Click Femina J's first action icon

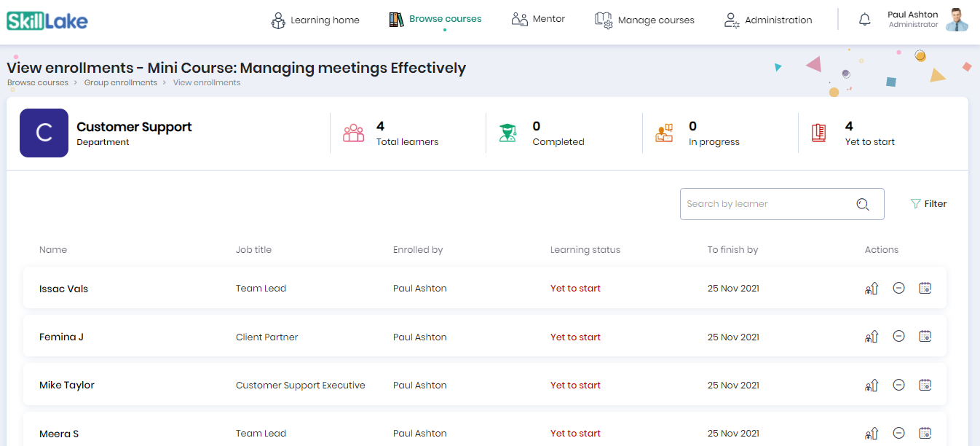pyautogui.click(x=872, y=337)
